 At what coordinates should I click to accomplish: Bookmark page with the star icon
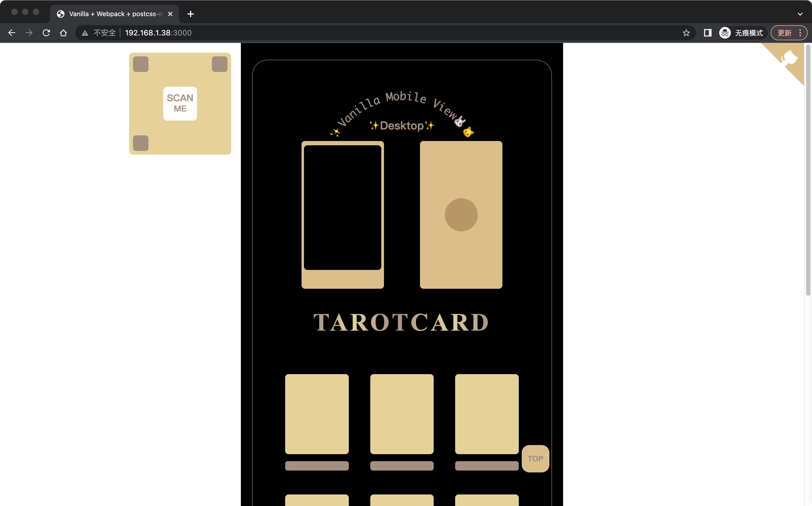(686, 33)
